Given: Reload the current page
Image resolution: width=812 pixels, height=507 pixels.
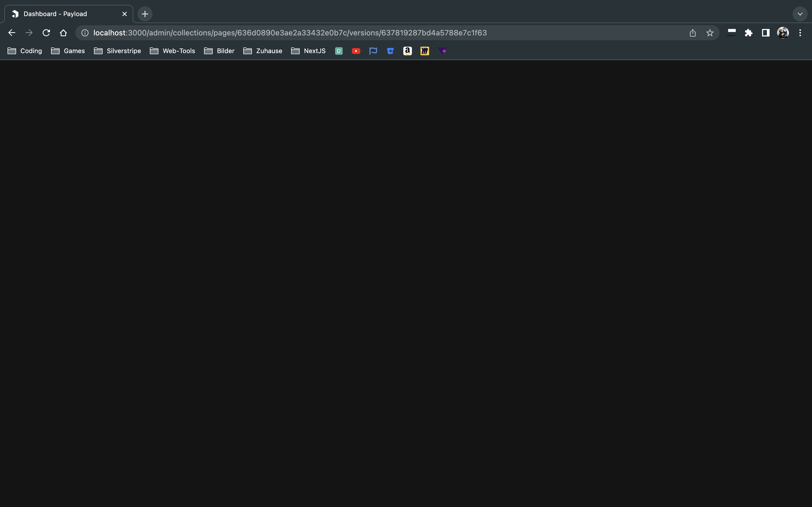Looking at the screenshot, I should pos(46,32).
